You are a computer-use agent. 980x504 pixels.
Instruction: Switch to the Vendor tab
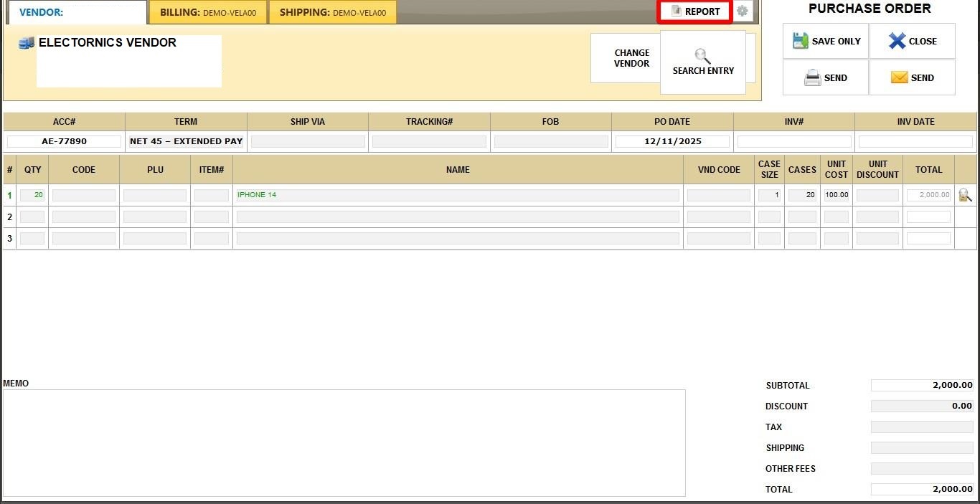76,12
